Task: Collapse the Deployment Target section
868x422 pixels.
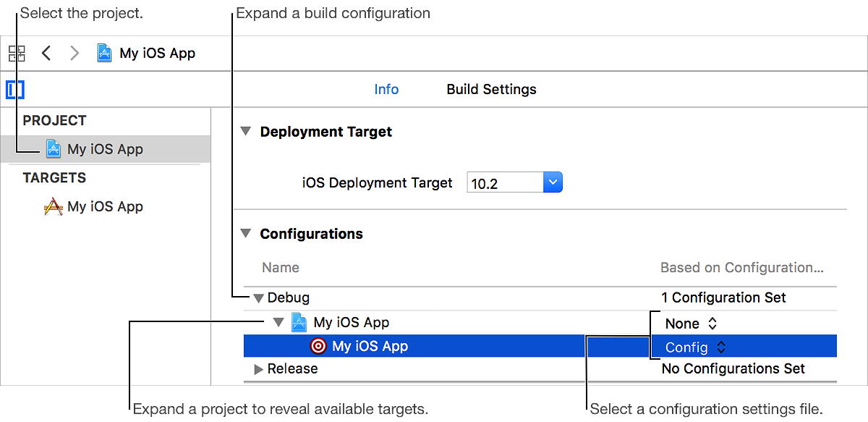Action: point(246,132)
